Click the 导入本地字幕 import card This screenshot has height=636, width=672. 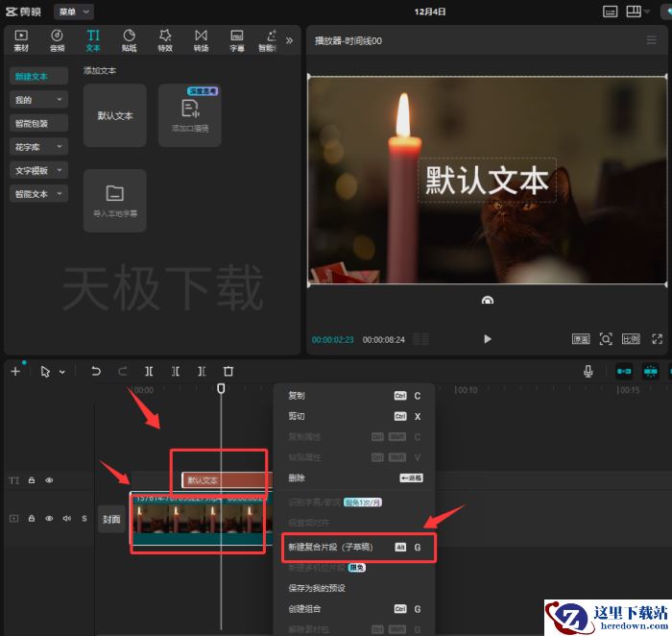click(115, 201)
